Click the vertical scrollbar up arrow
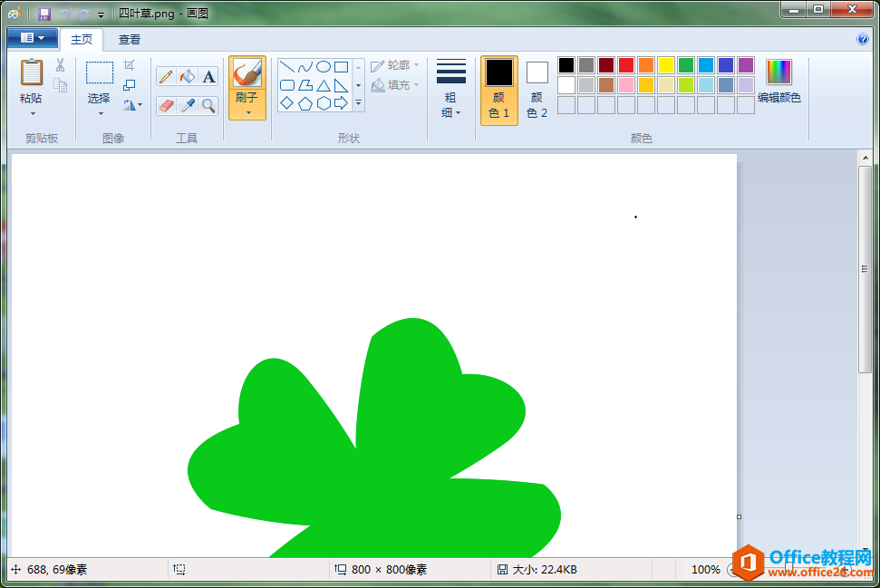This screenshot has height=588, width=880. (x=865, y=158)
